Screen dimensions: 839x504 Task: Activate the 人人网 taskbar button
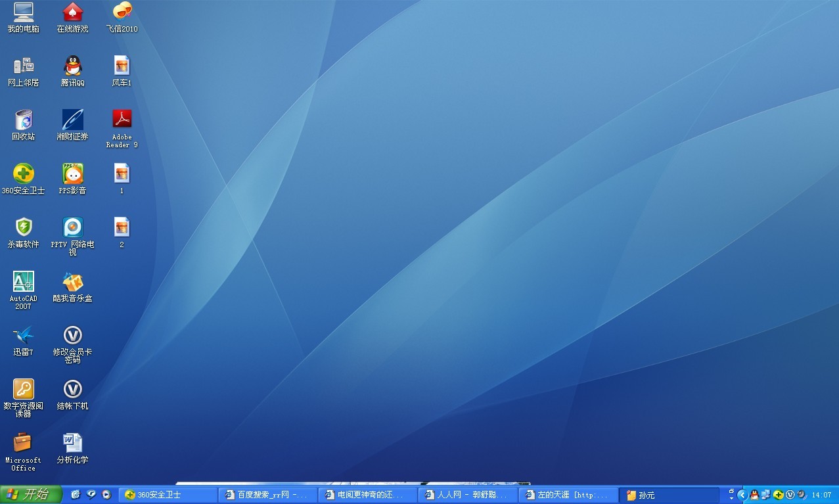pos(467,495)
